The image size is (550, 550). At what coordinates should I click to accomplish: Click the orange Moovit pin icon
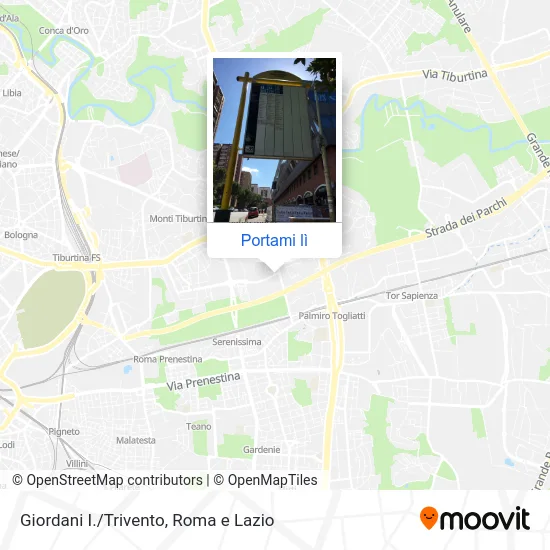click(x=429, y=518)
